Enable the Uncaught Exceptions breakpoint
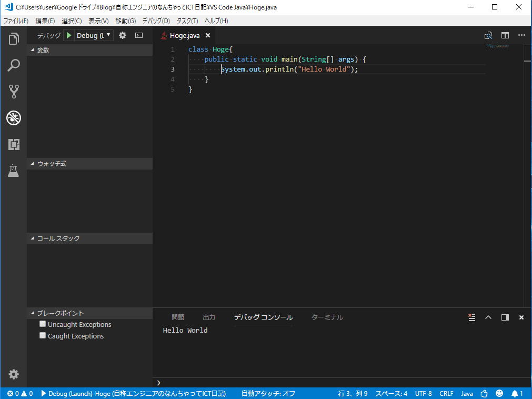The width and height of the screenshot is (532, 399). [43, 324]
